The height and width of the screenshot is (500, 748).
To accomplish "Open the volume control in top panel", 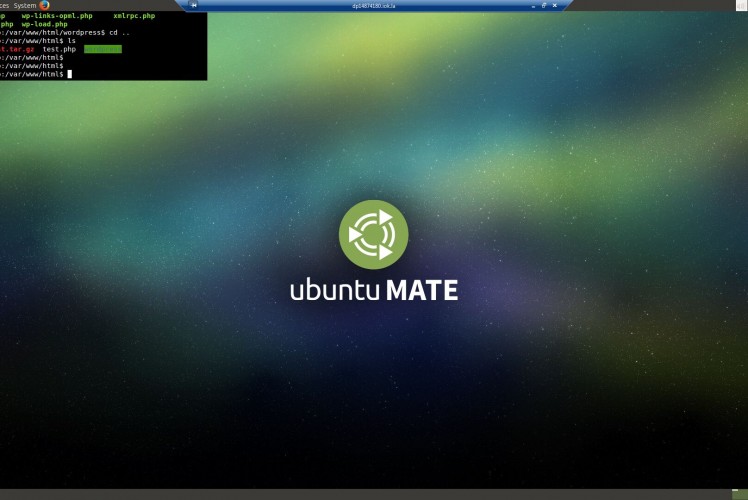I will coord(741,5).
